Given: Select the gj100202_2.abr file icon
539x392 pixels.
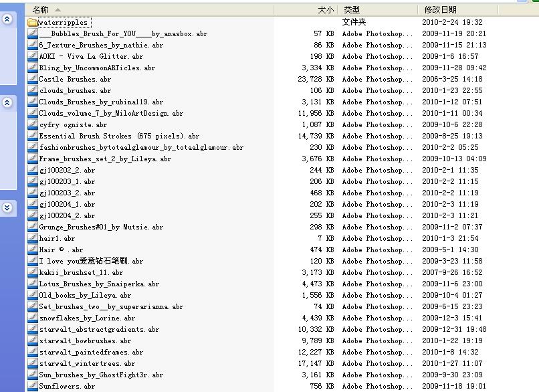Looking at the screenshot, I should pyautogui.click(x=33, y=170).
